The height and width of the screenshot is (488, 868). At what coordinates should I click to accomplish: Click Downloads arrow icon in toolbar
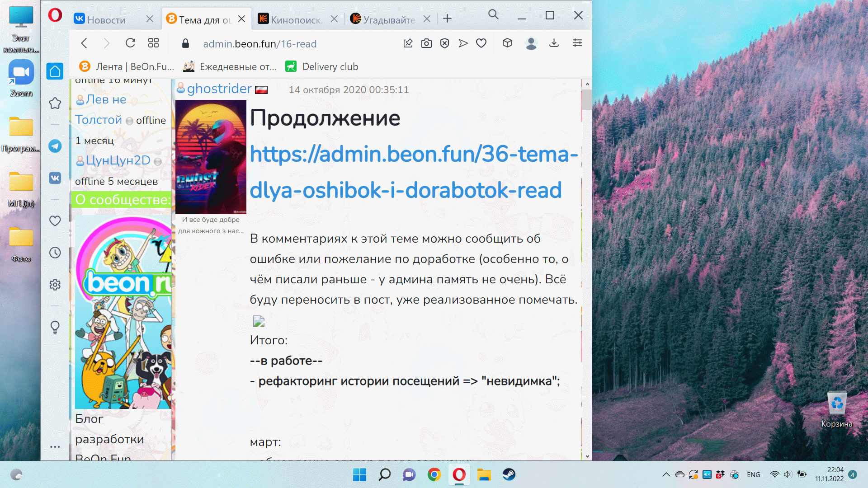click(554, 43)
